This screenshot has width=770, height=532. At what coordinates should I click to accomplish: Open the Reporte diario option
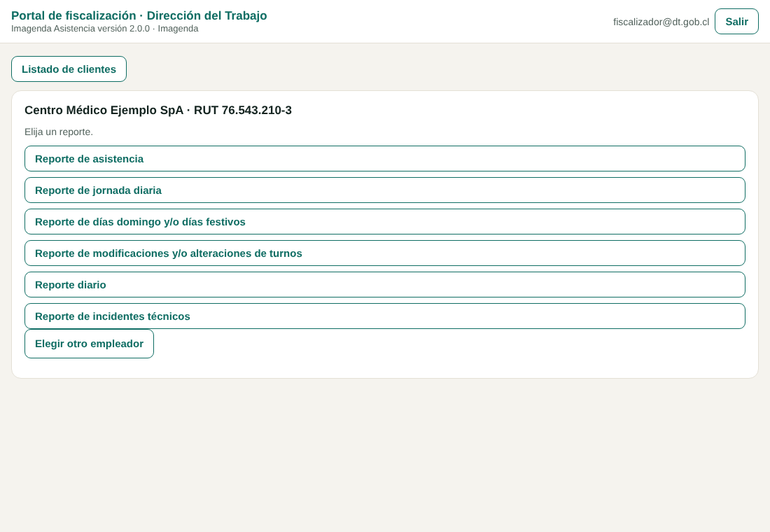[x=385, y=284]
